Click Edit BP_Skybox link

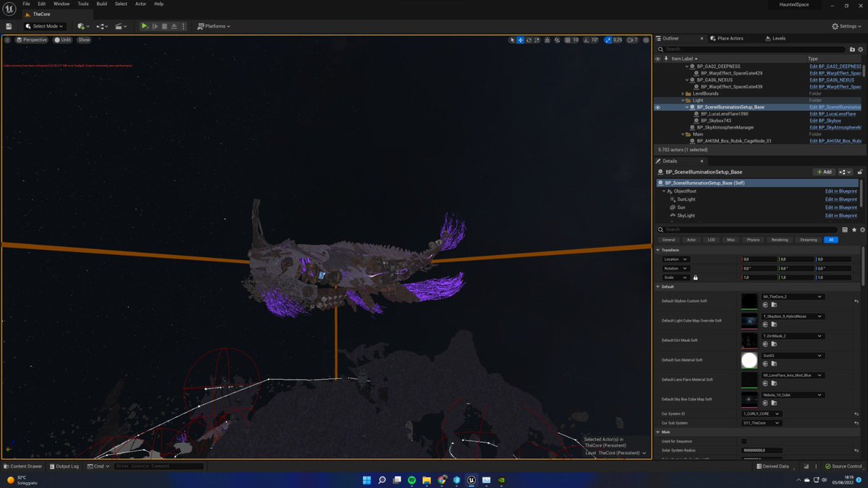pyautogui.click(x=825, y=121)
